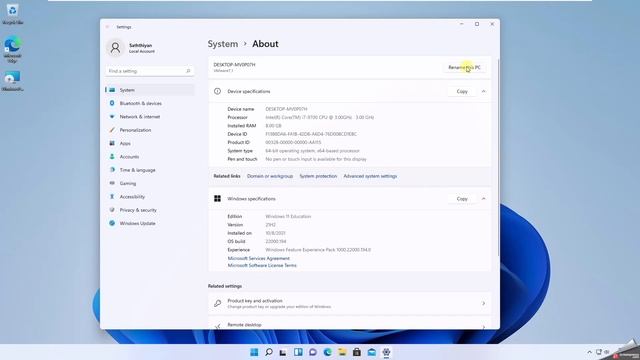Open Accounts settings
This screenshot has height=360, width=640.
[x=149, y=157]
